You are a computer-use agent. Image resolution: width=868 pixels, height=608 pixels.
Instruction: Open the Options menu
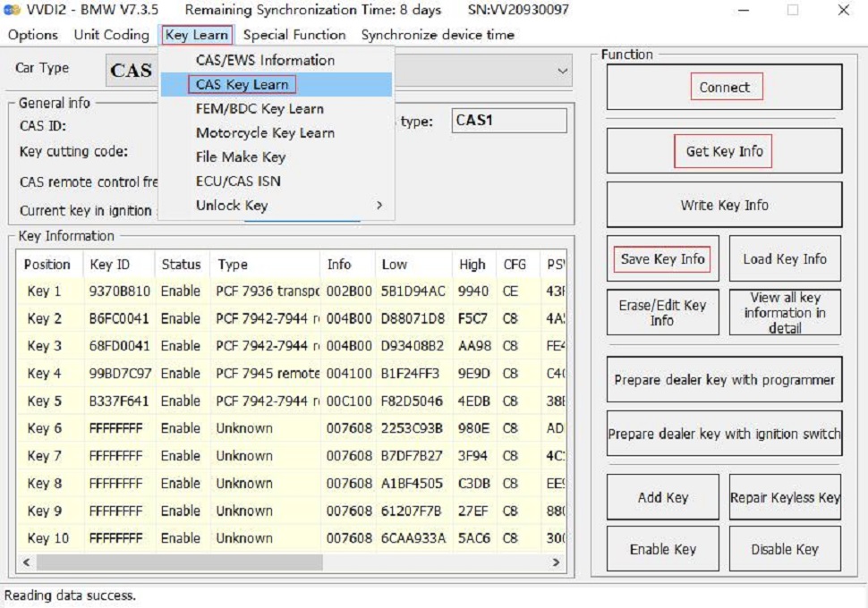pyautogui.click(x=32, y=35)
